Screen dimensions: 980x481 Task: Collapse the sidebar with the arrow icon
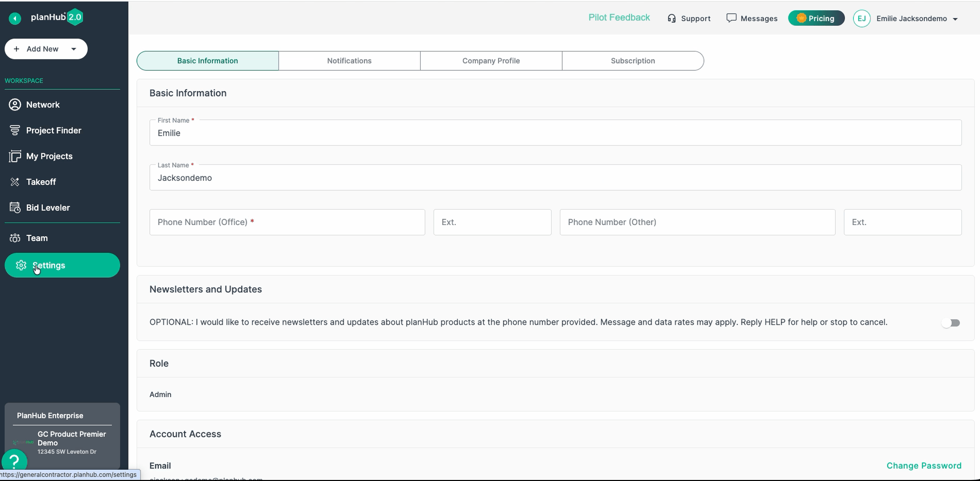coord(15,19)
